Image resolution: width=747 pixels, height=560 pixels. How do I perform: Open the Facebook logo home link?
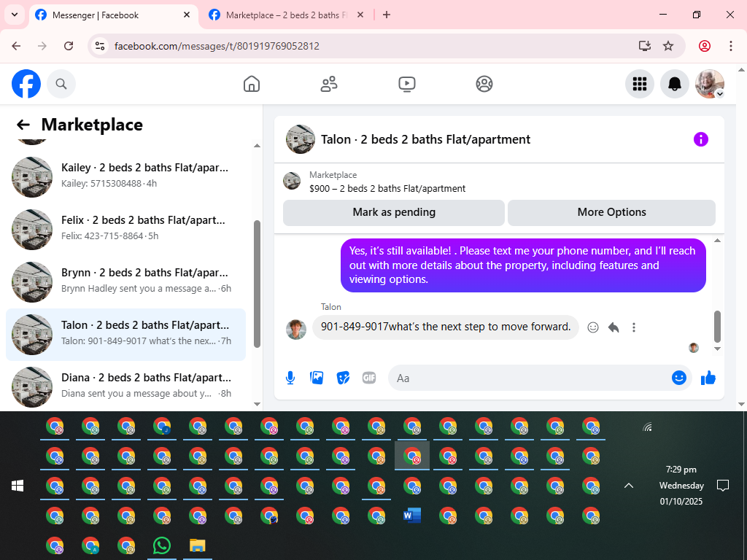(26, 84)
